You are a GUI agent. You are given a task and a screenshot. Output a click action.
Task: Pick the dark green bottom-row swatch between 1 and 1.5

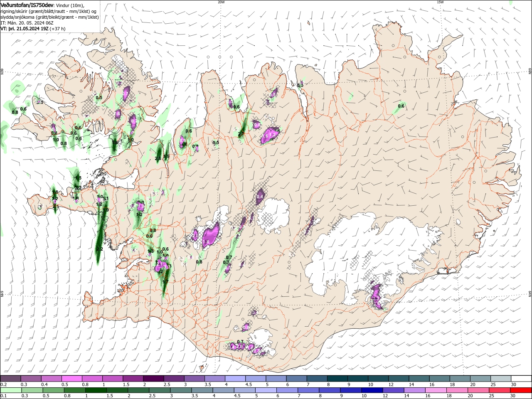click(x=96, y=390)
